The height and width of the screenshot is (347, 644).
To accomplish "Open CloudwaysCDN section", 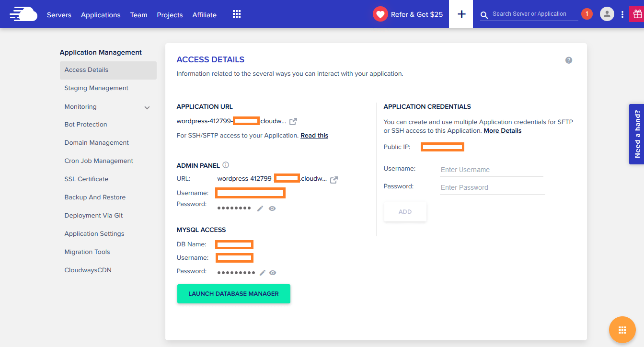I will tap(88, 270).
